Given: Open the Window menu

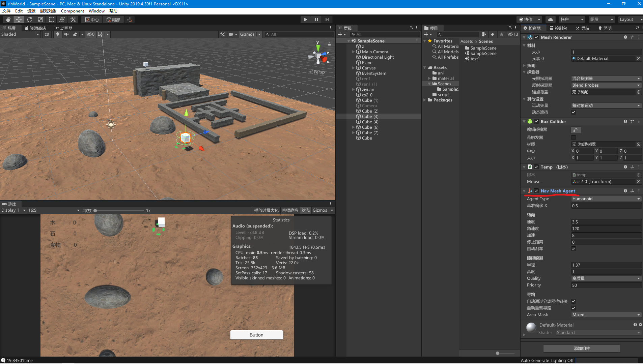Looking at the screenshot, I should click(96, 11).
